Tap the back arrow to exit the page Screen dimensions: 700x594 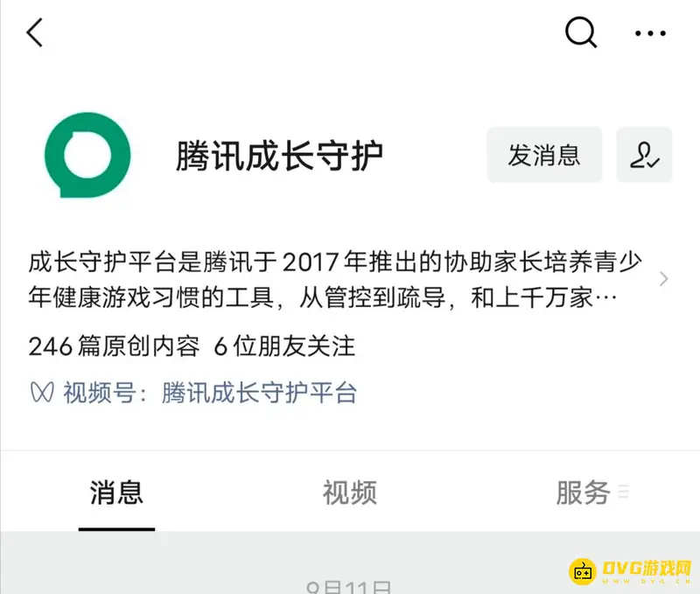pos(35,33)
